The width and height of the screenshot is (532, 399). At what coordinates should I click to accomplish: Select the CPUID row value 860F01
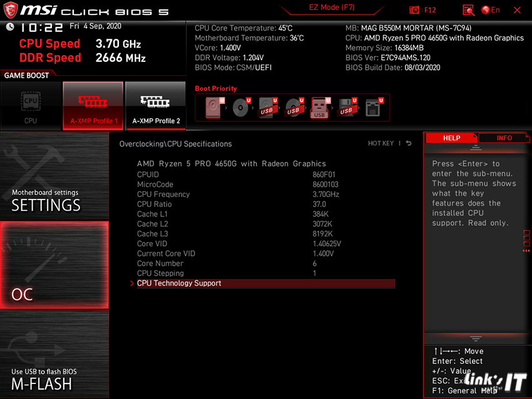(266, 174)
